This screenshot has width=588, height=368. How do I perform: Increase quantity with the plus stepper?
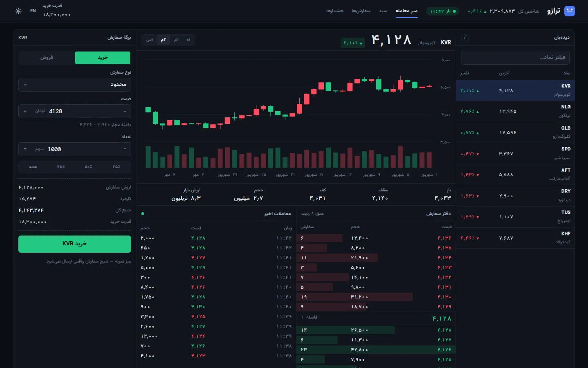click(25, 149)
